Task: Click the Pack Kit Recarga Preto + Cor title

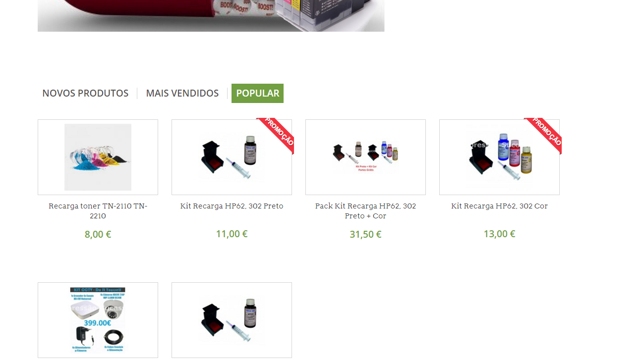Action: [x=365, y=211]
